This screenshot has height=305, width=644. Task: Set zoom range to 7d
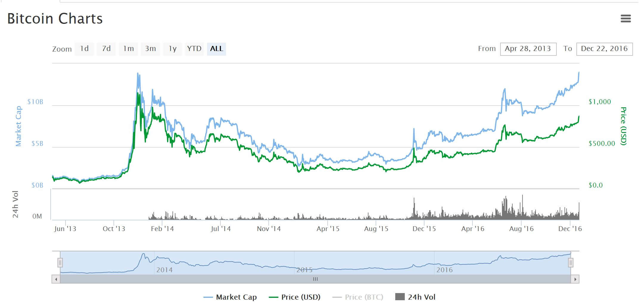pos(106,49)
